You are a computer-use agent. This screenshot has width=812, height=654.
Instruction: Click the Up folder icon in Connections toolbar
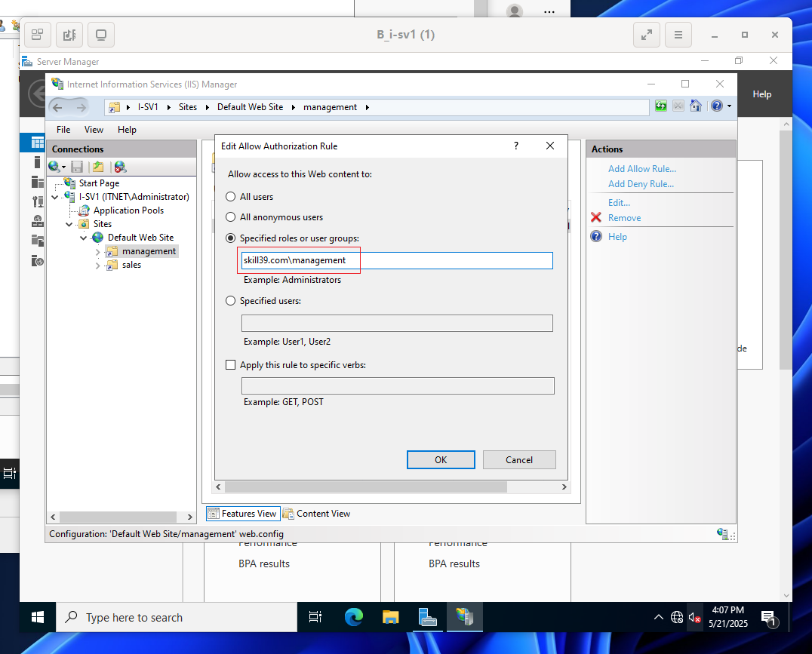[x=98, y=167]
